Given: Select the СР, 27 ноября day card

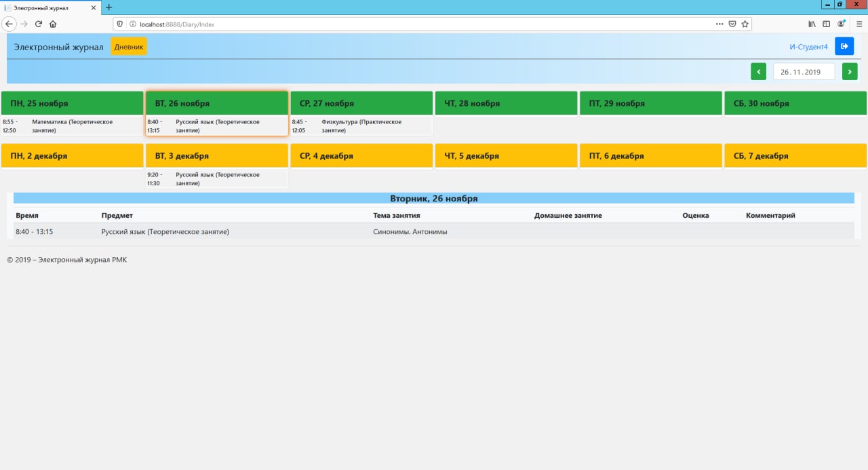Looking at the screenshot, I should click(361, 104).
